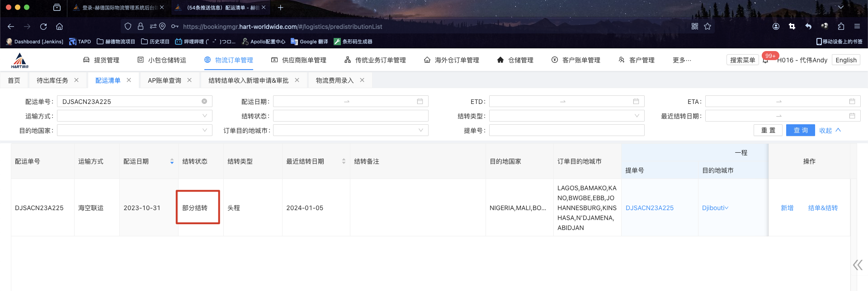Open the 结转类型 dropdown
The width and height of the screenshot is (868, 291).
[x=566, y=116]
